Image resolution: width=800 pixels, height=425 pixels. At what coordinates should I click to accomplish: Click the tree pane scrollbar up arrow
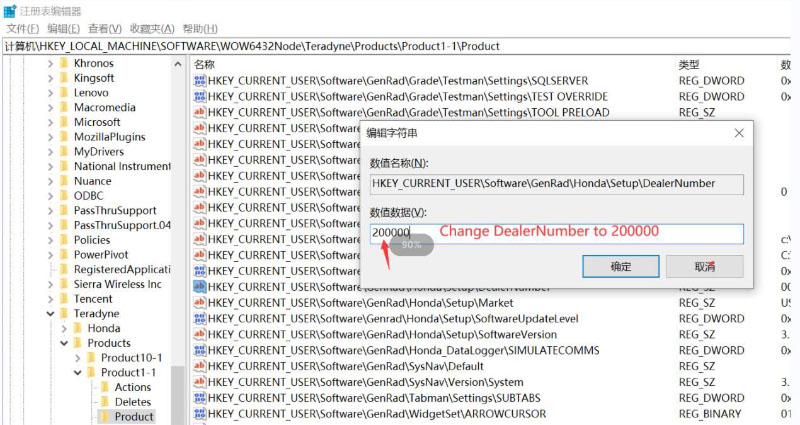click(x=178, y=64)
